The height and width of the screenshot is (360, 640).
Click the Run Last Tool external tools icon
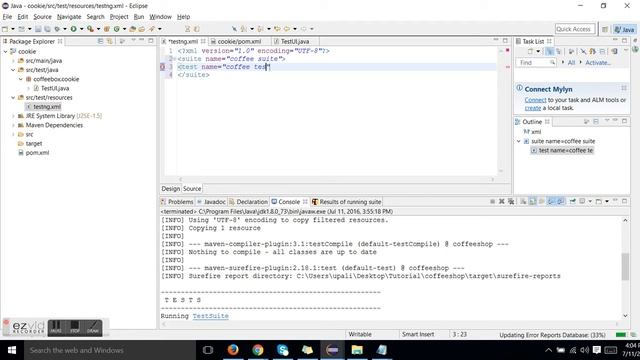(90, 29)
